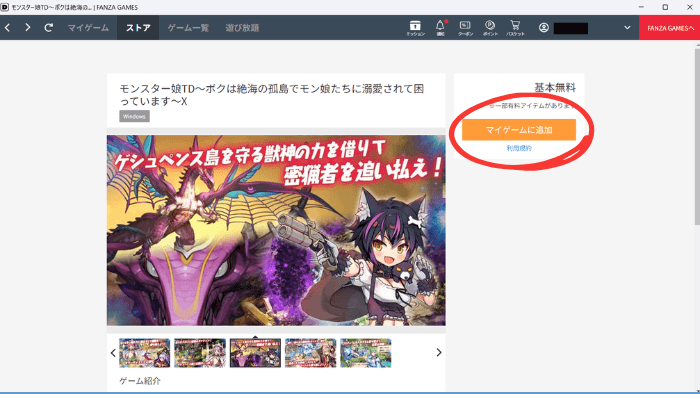Click the マイゲームに追加 orange button
Viewport: 700px width, 394px height.
[519, 130]
